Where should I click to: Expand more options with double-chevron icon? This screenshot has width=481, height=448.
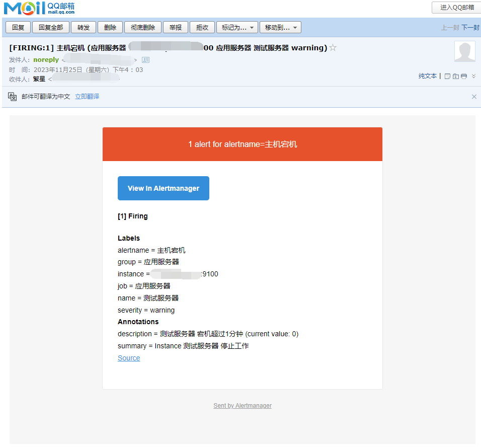tap(473, 76)
